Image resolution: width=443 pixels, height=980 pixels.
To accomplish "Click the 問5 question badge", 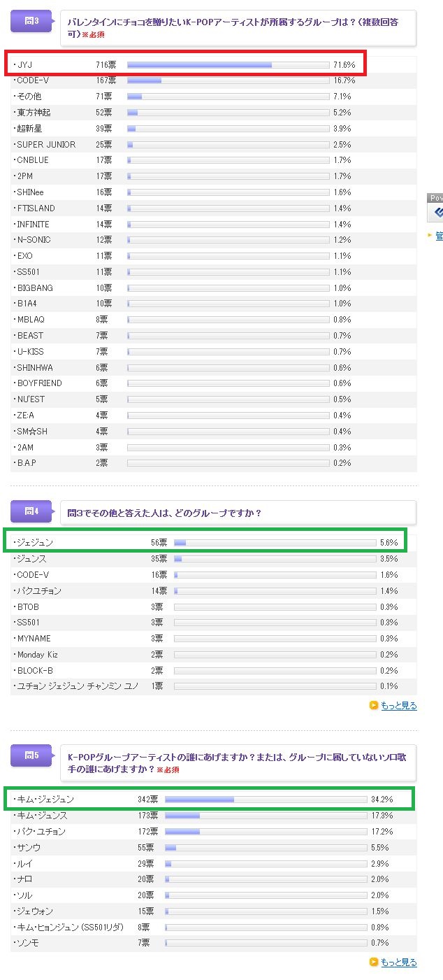I will pyautogui.click(x=31, y=755).
